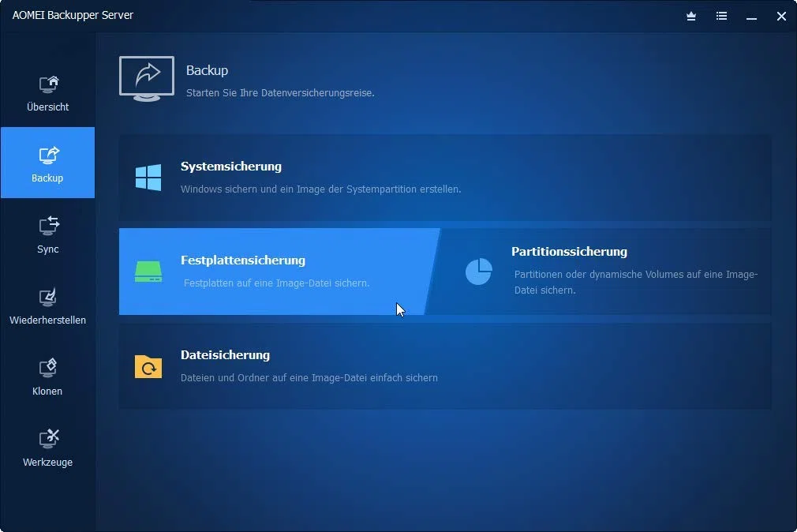The image size is (797, 532).
Task: Open the Übersicht sidebar icon
Action: tap(49, 84)
